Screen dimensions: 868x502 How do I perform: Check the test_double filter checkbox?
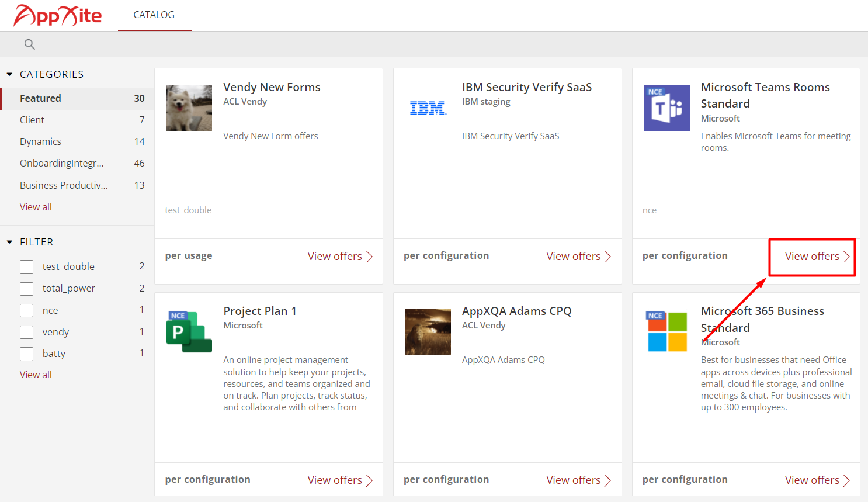pyautogui.click(x=27, y=266)
